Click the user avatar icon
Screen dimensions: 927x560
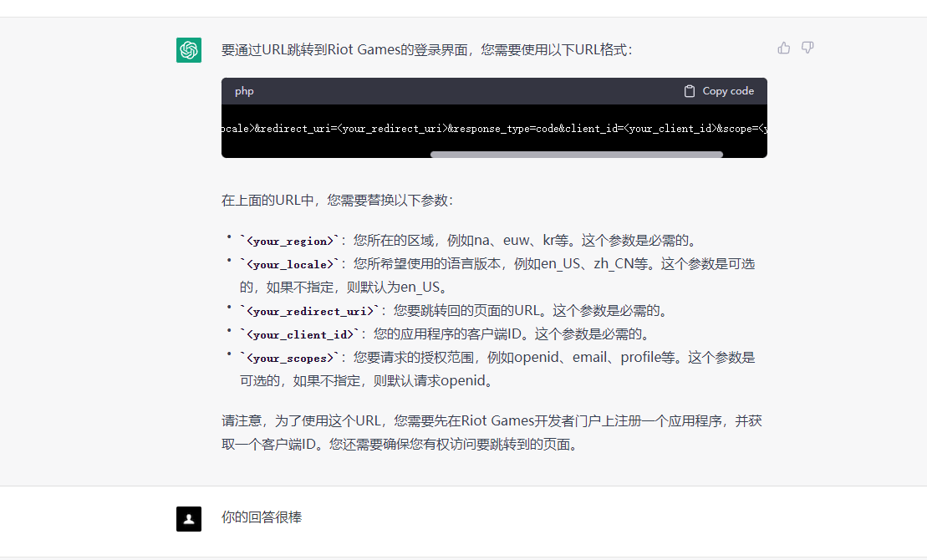tap(189, 518)
